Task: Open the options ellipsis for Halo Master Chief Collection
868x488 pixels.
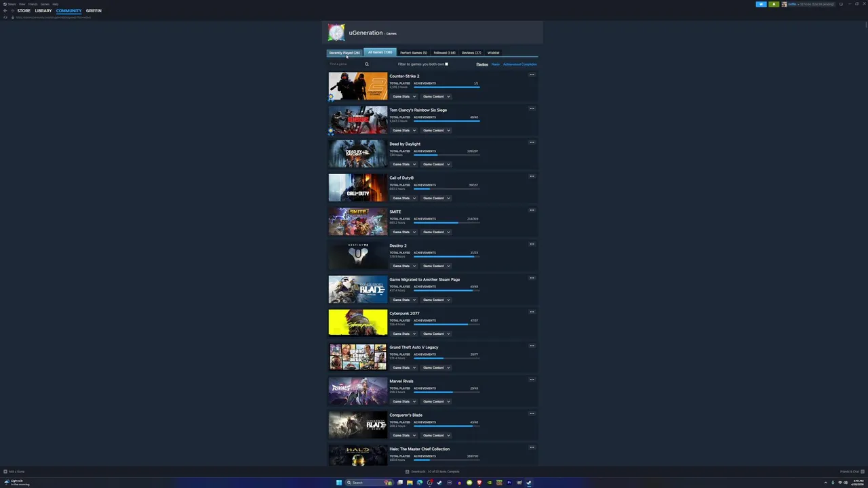Action: pyautogui.click(x=532, y=447)
